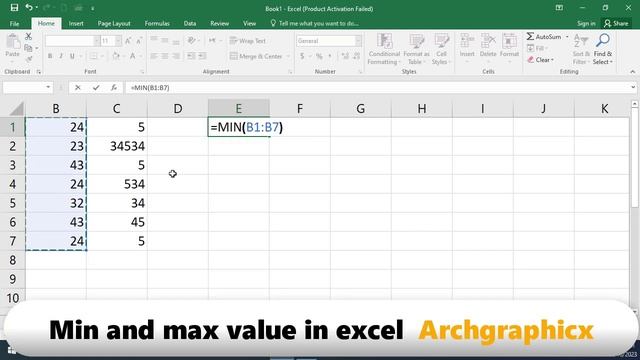The width and height of the screenshot is (640, 360).
Task: Click the Select All corner triangle
Action: pyautogui.click(x=16, y=109)
